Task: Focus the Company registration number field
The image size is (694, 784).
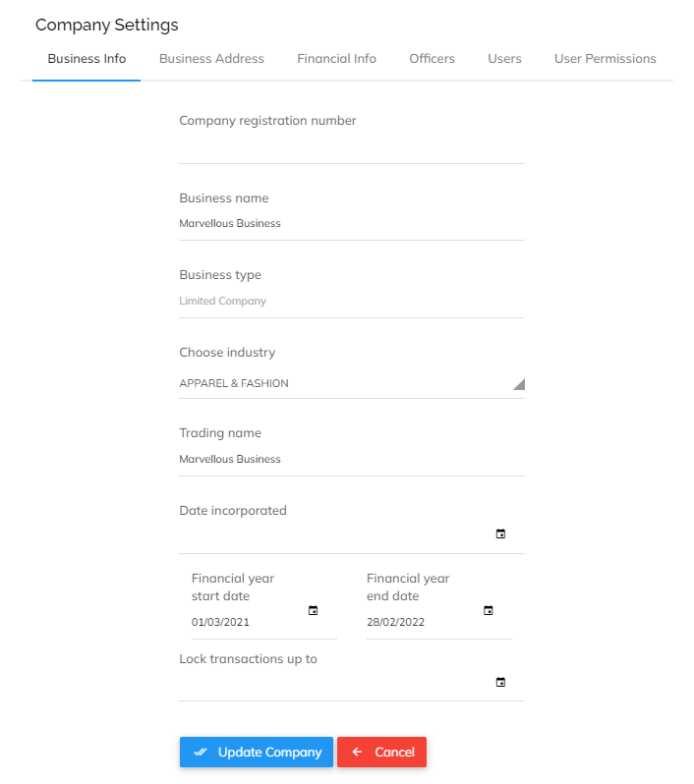Action: coord(352,148)
